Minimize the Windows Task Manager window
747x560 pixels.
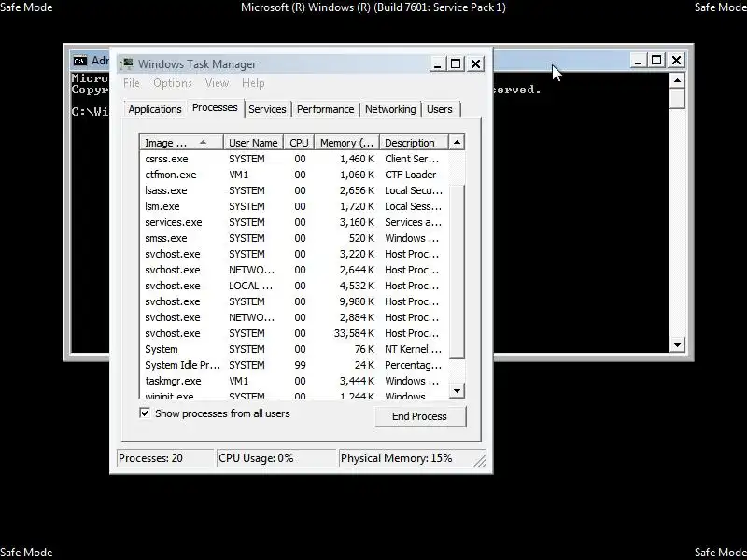point(437,63)
